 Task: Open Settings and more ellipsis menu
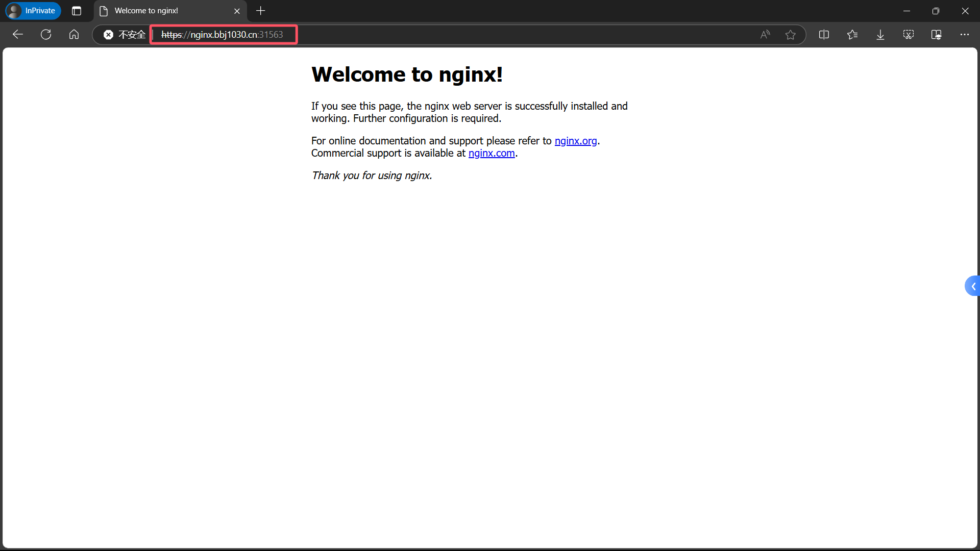pos(964,35)
